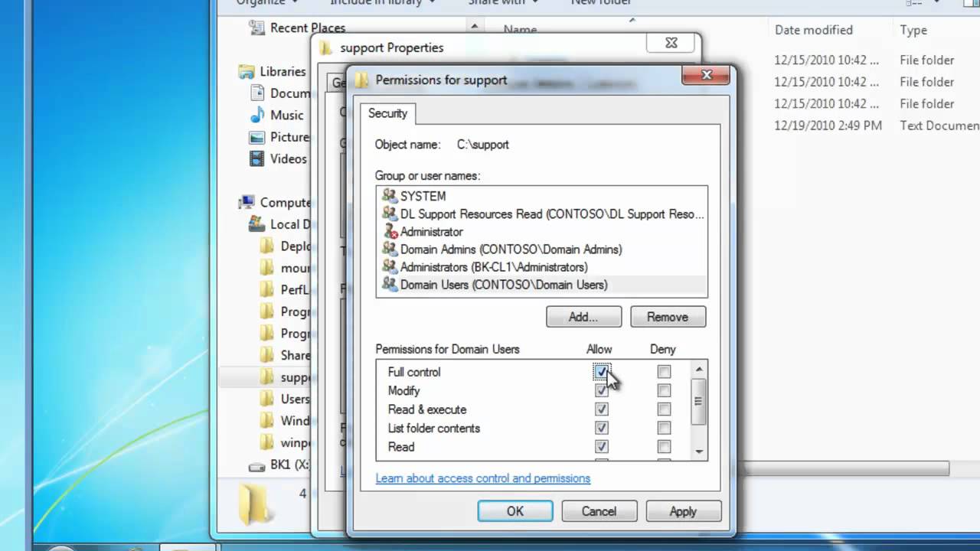Open Music library in Explorer sidebar
Screen dimensions: 980x551
point(277,115)
